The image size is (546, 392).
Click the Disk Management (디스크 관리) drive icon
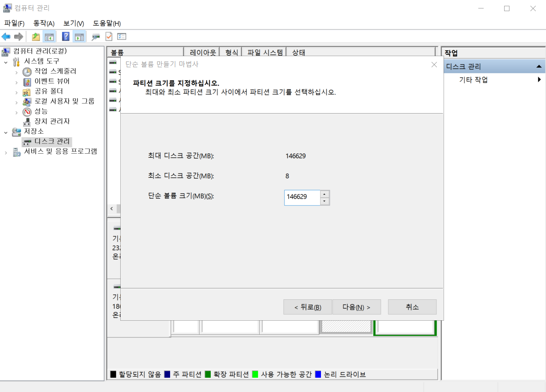[27, 142]
